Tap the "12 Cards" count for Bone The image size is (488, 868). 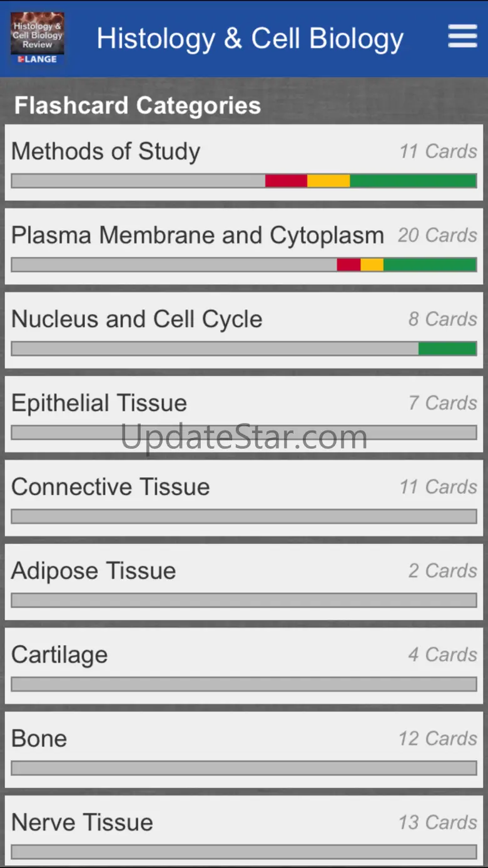[x=438, y=738]
